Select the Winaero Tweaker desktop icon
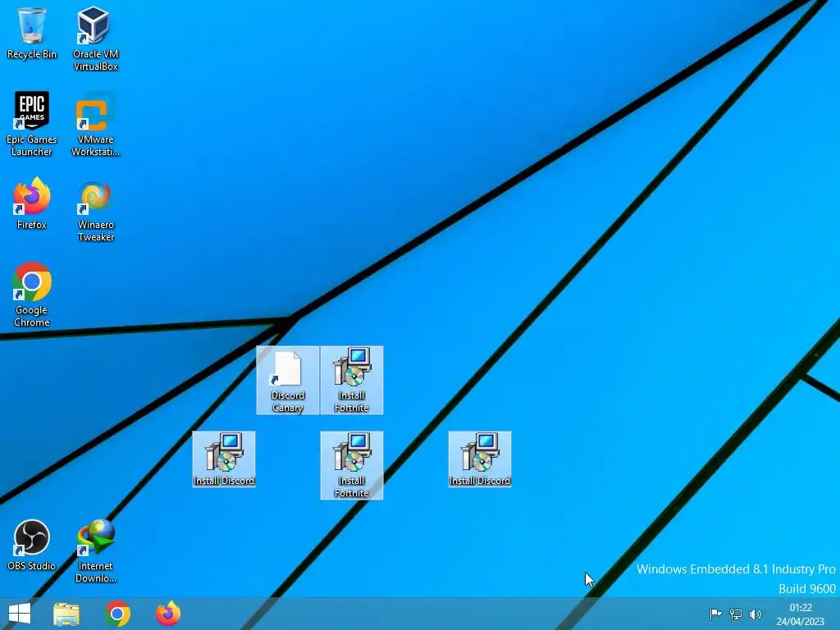The image size is (840, 630). point(95,210)
